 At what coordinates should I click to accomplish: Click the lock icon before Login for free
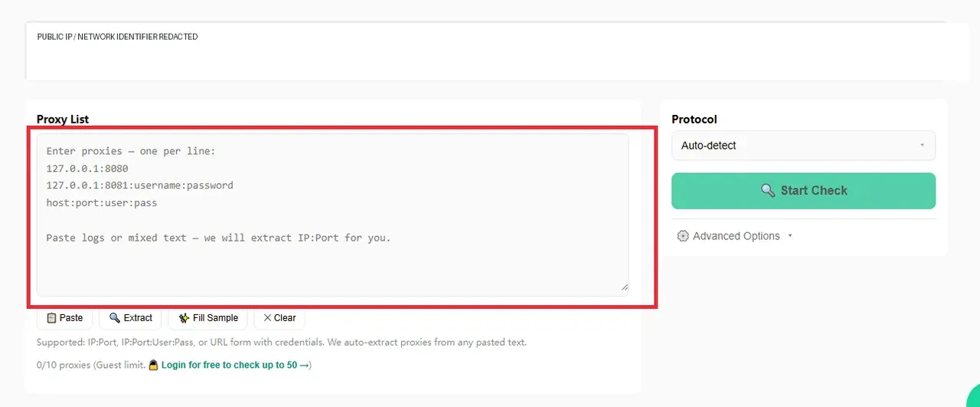point(153,365)
